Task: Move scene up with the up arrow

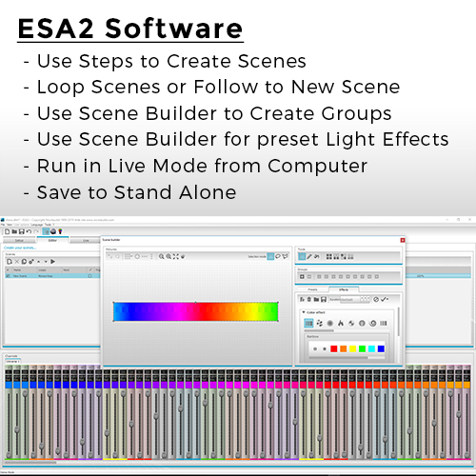Action: tap(39, 262)
